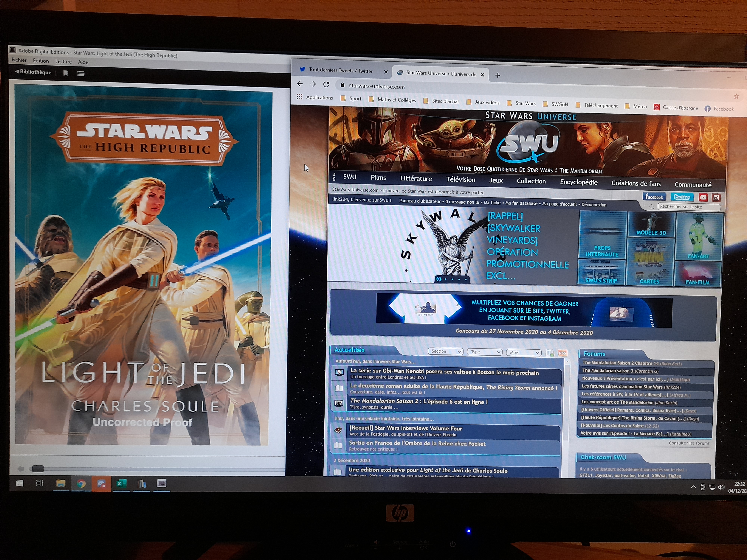The height and width of the screenshot is (560, 747).
Task: Open the Panneau d'utilisateur link
Action: 420,201
